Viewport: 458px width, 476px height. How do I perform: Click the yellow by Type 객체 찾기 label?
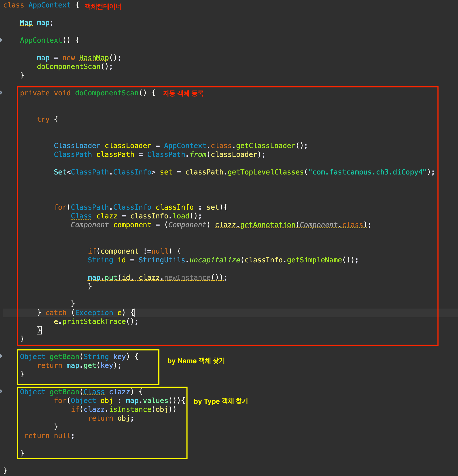click(x=220, y=401)
